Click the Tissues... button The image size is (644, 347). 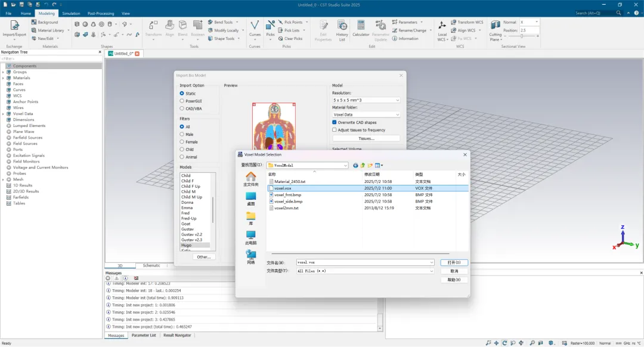366,138
